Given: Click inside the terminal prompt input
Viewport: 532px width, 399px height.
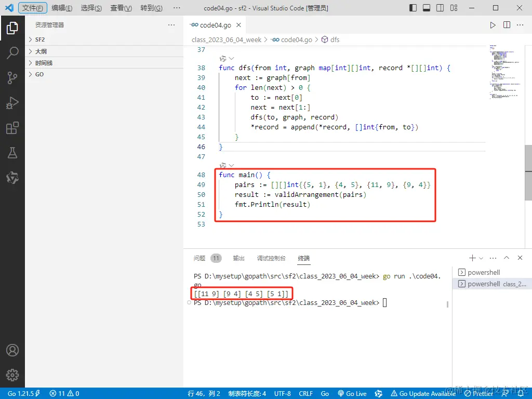Looking at the screenshot, I should coord(385,303).
